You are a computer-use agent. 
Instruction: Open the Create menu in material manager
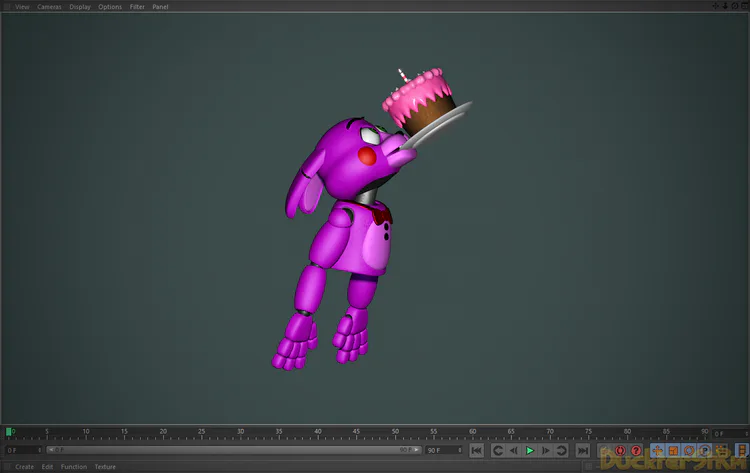(x=24, y=467)
